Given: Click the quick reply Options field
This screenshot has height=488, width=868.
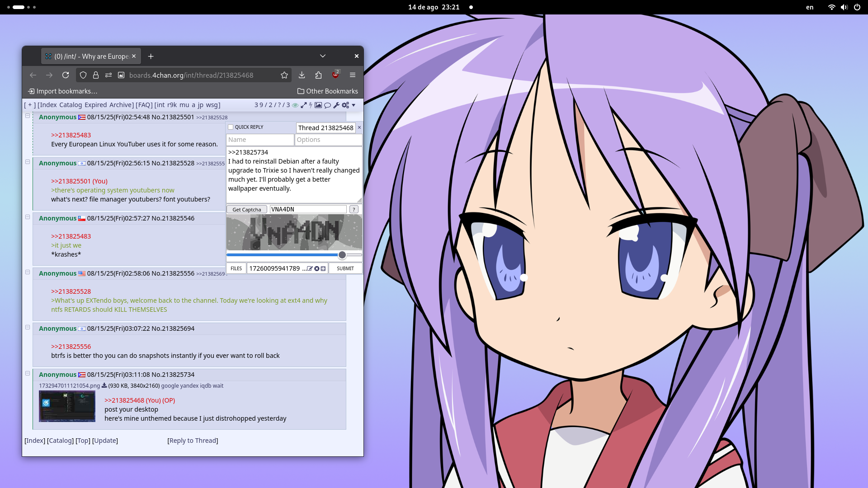Looking at the screenshot, I should [x=329, y=140].
